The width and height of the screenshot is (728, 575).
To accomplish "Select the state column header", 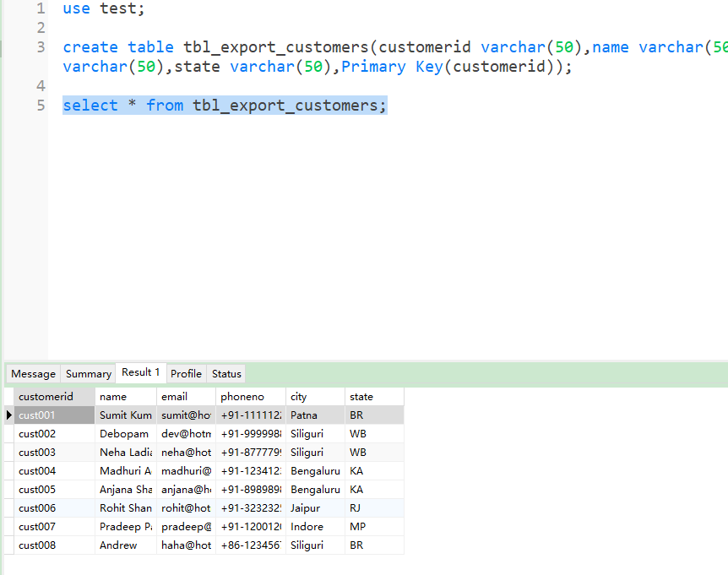I will (x=373, y=397).
